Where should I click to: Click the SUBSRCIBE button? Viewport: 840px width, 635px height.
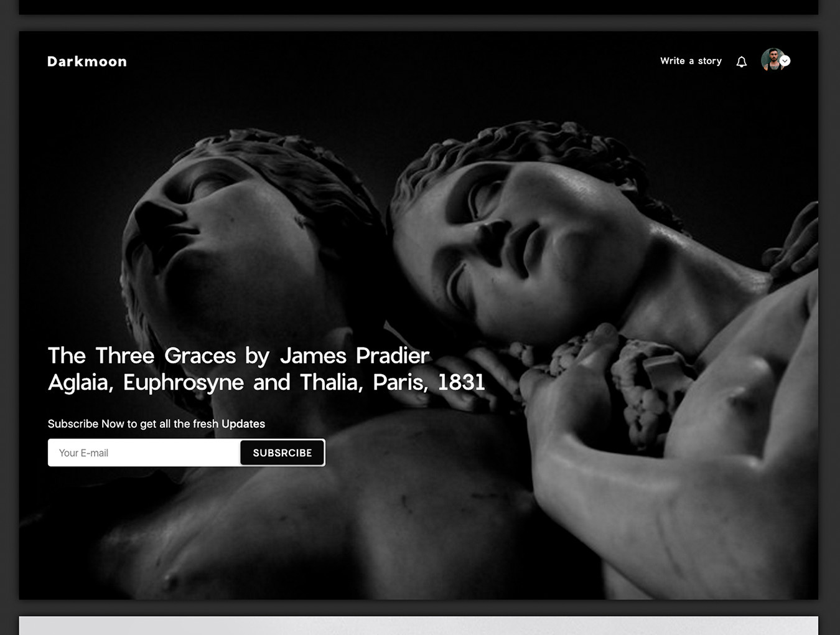pos(282,453)
